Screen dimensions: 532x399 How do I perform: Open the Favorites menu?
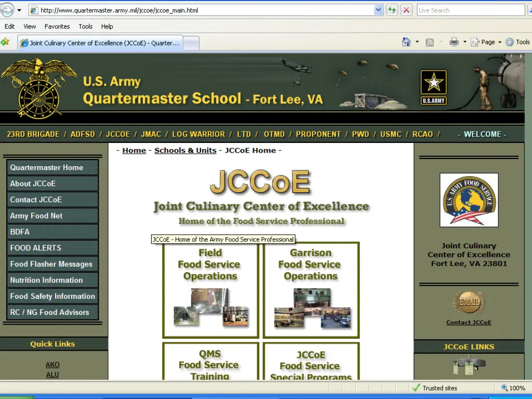pos(57,26)
